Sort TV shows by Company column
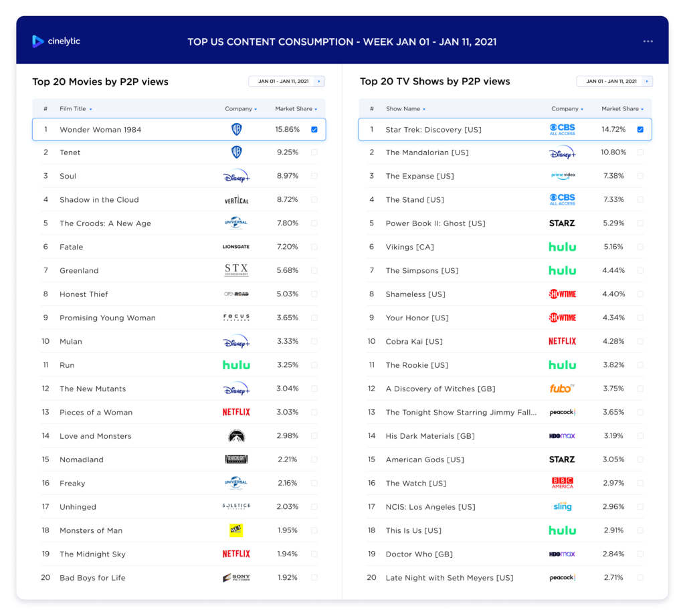The image size is (685, 616). (x=567, y=109)
